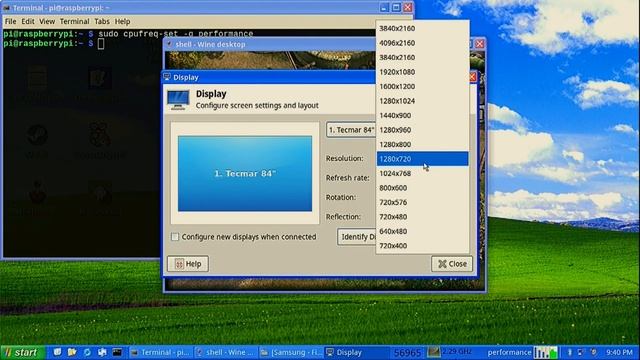Select 720x576 resolution
The width and height of the screenshot is (640, 360).
[422, 202]
